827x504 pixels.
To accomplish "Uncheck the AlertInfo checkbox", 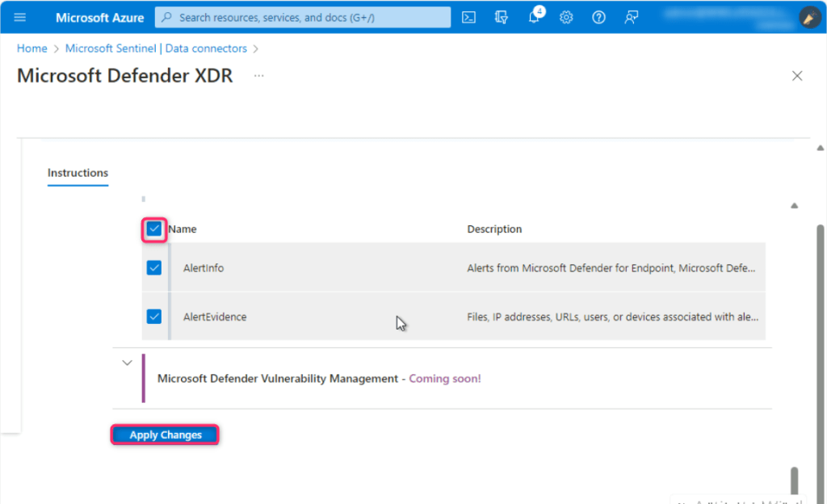I will pos(154,267).
